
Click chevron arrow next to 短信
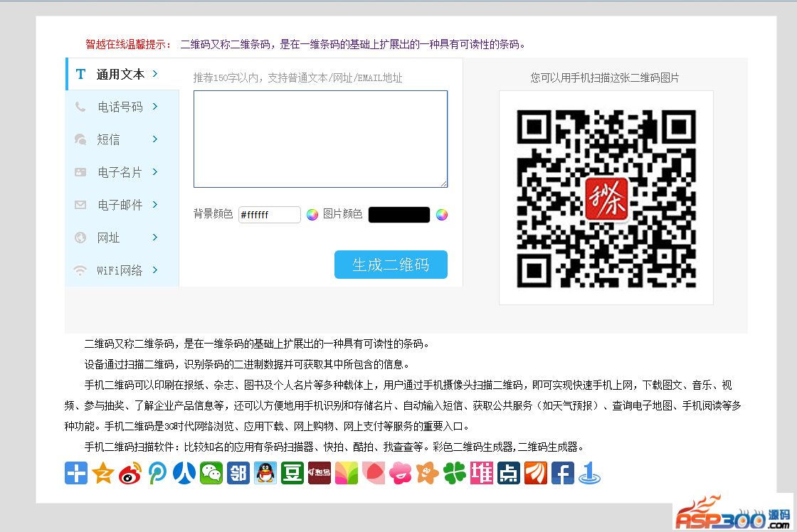point(155,139)
